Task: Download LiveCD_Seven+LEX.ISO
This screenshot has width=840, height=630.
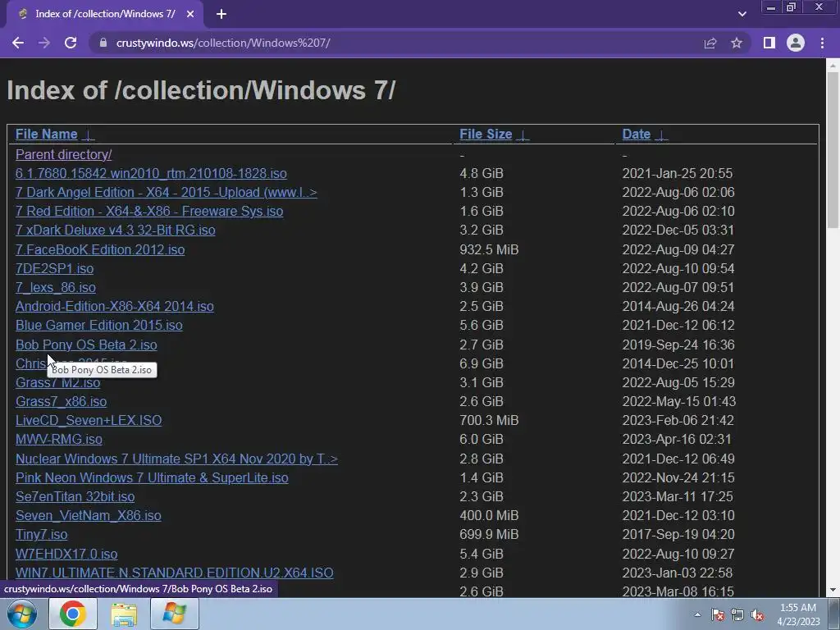Action: 89,420
